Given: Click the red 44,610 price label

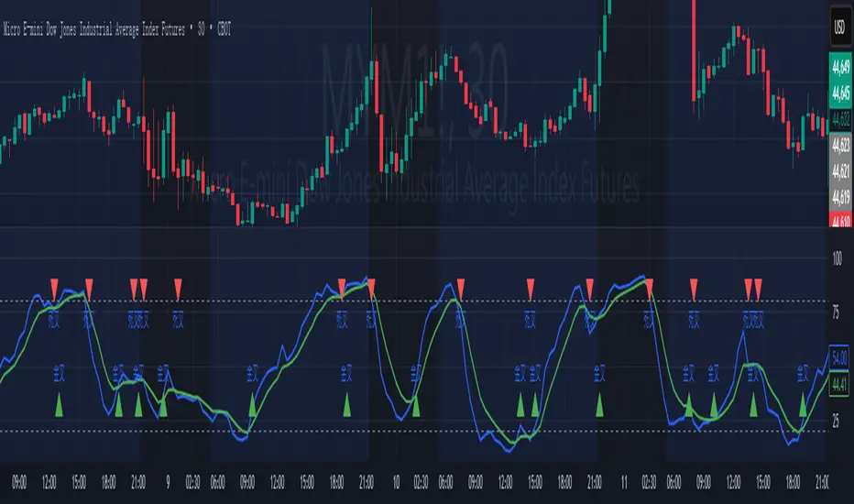Looking at the screenshot, I should pyautogui.click(x=841, y=220).
